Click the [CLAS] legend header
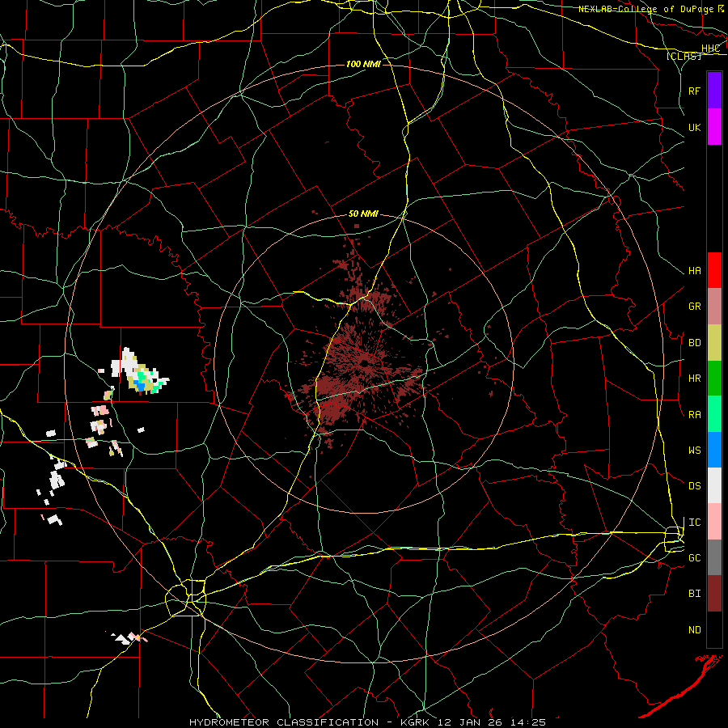The image size is (728, 728). (684, 56)
